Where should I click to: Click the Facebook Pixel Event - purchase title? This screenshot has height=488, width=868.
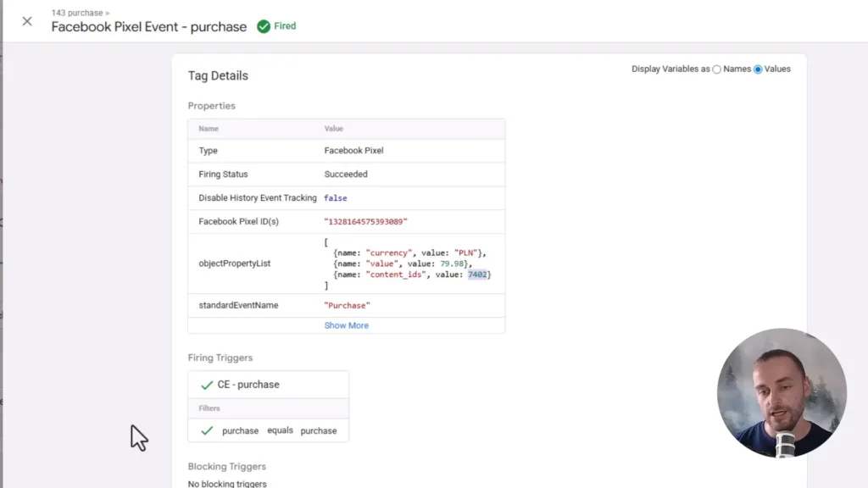tap(149, 26)
